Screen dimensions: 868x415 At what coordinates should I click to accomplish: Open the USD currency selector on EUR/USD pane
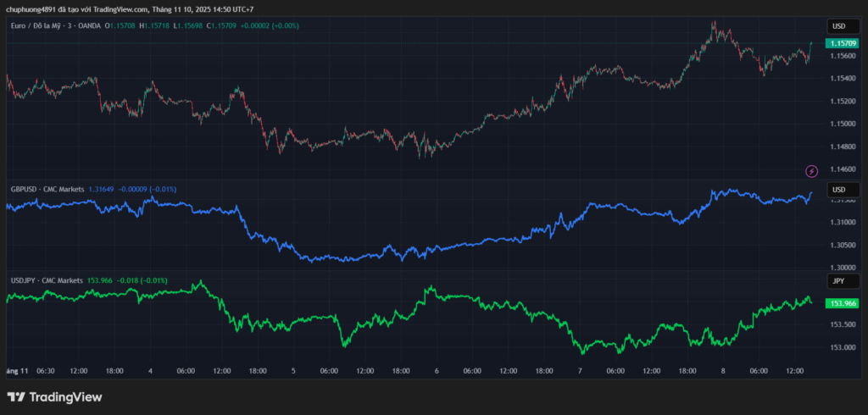839,26
